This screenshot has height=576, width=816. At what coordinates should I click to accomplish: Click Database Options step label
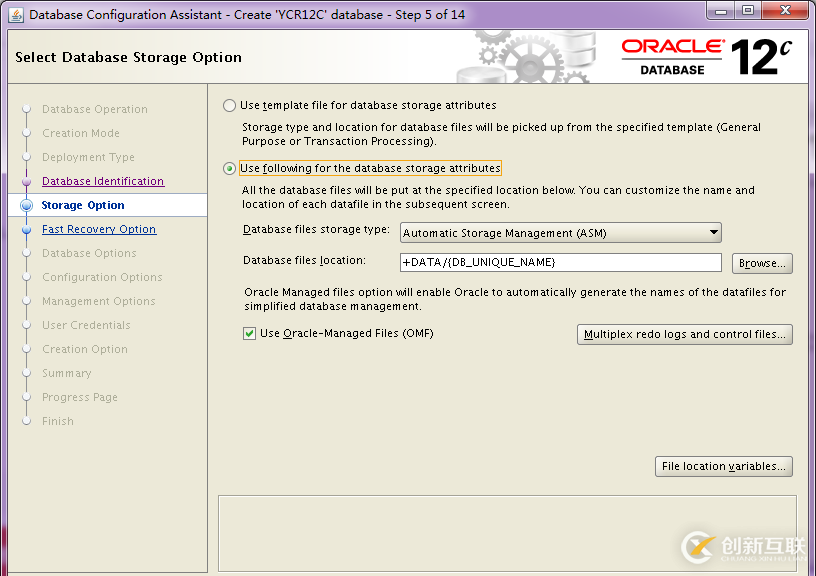tap(89, 253)
